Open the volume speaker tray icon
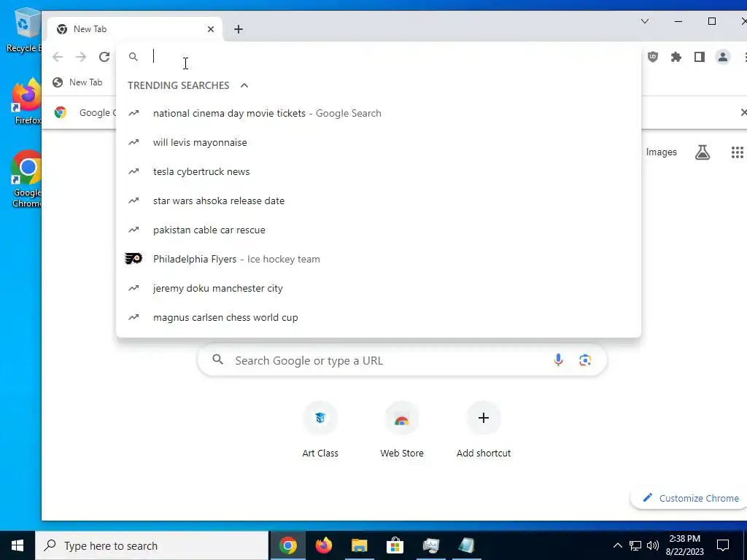 pos(653,545)
